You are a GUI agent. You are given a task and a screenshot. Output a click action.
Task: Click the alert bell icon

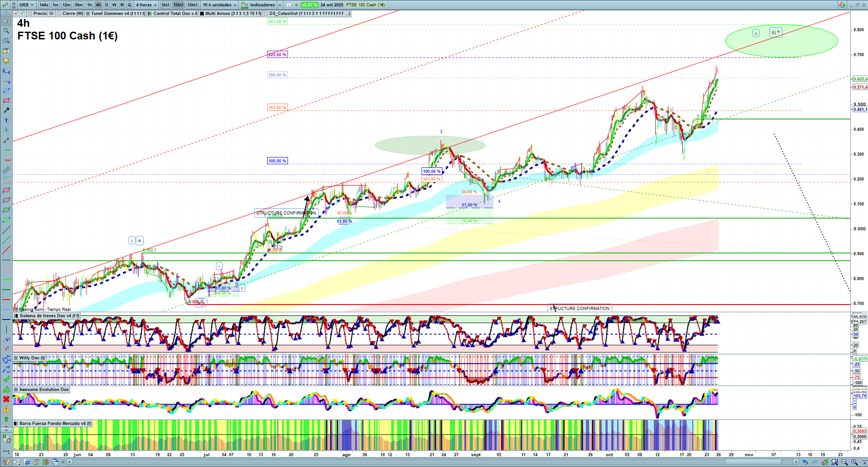pyautogui.click(x=6, y=61)
